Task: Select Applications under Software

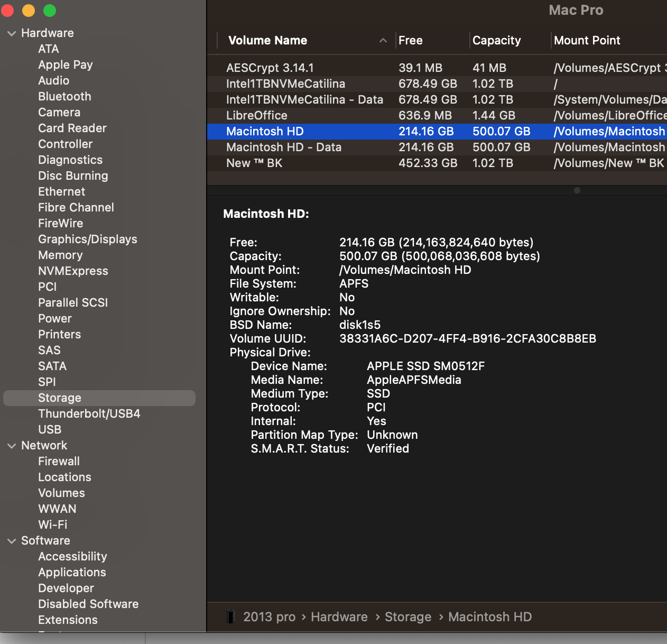Action: tap(72, 573)
